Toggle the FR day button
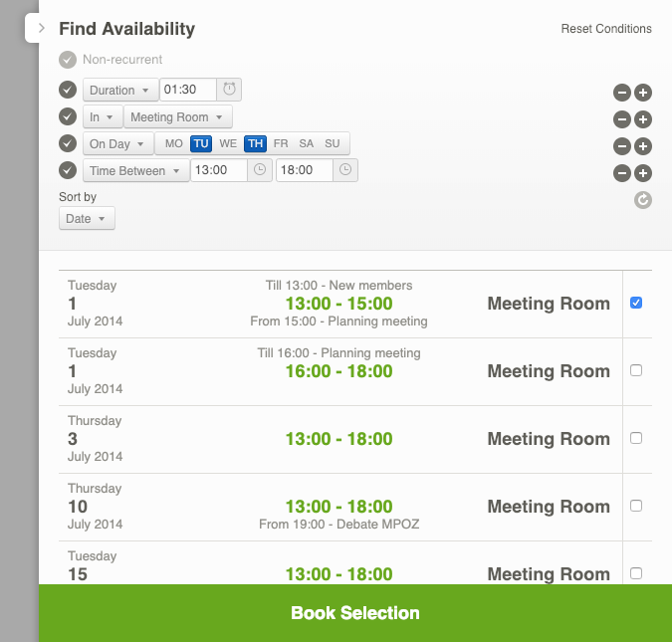This screenshot has height=642, width=672. (x=281, y=143)
